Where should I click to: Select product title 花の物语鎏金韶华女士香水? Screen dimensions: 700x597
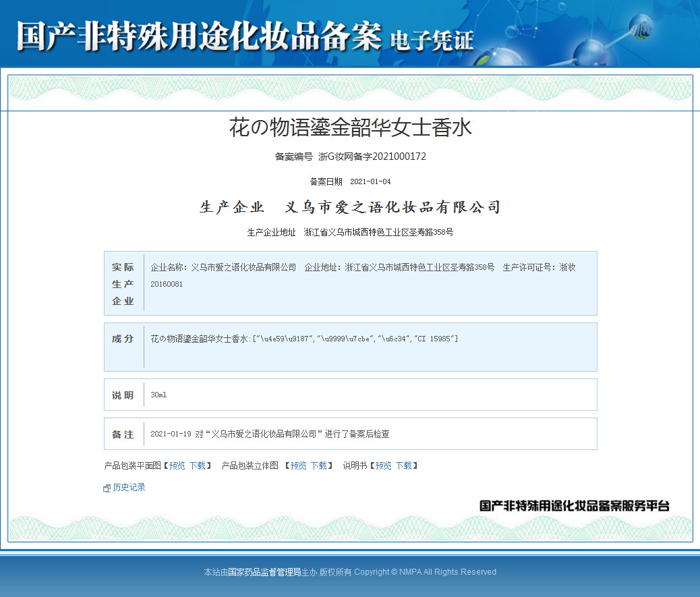point(351,127)
